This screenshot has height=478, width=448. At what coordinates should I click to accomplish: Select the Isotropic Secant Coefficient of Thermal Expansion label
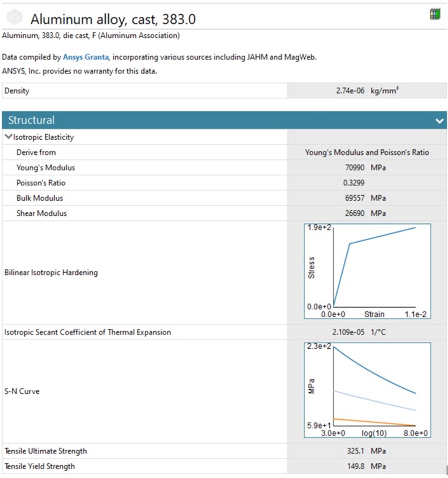pyautogui.click(x=88, y=332)
